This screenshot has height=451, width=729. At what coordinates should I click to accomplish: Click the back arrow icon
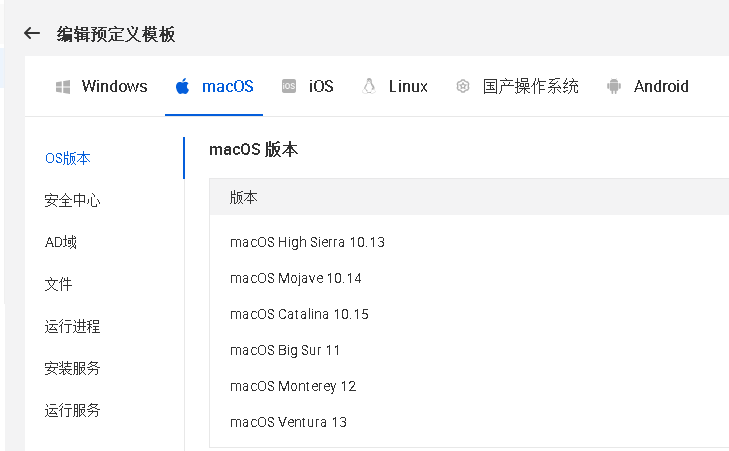click(32, 34)
